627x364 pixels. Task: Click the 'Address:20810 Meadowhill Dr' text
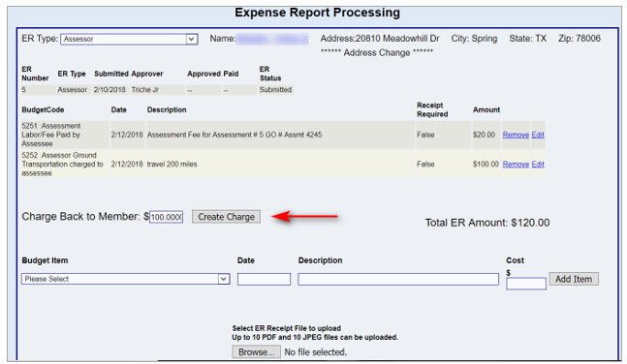[380, 39]
